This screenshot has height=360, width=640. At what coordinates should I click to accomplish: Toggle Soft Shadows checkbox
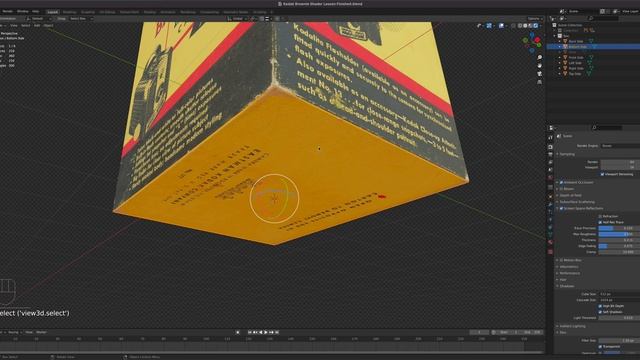click(600, 312)
